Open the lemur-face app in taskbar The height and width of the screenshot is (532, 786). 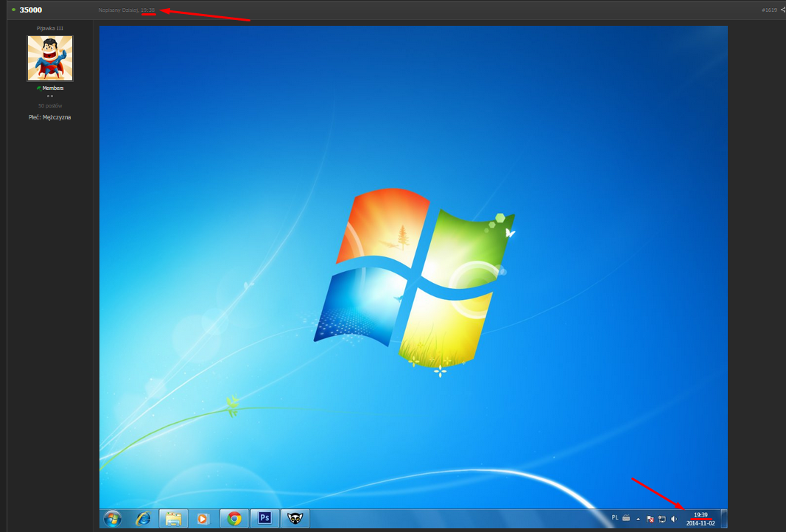(295, 519)
